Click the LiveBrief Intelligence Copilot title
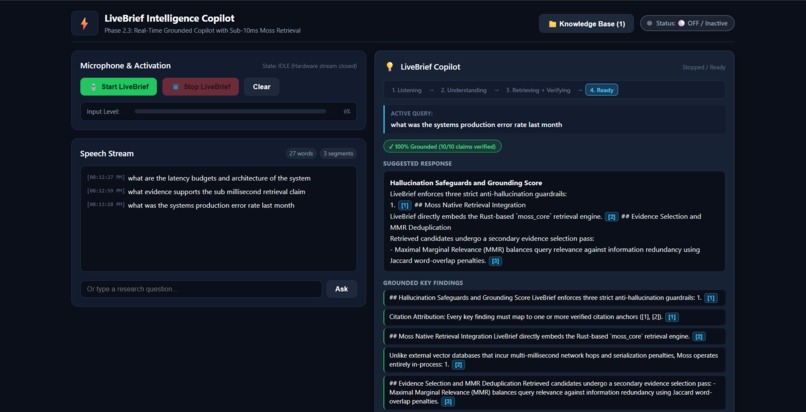This screenshot has height=412, width=806. pyautogui.click(x=170, y=18)
